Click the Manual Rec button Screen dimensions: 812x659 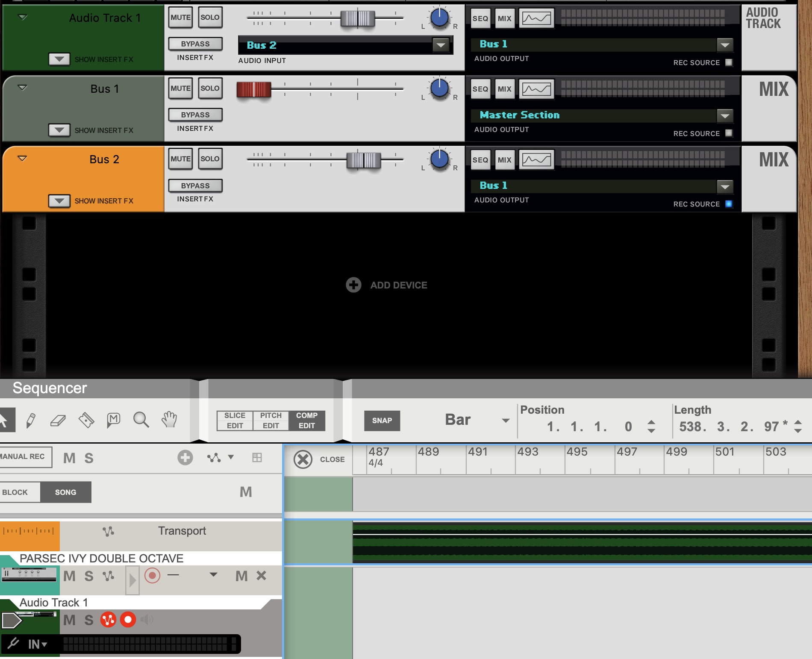point(25,457)
